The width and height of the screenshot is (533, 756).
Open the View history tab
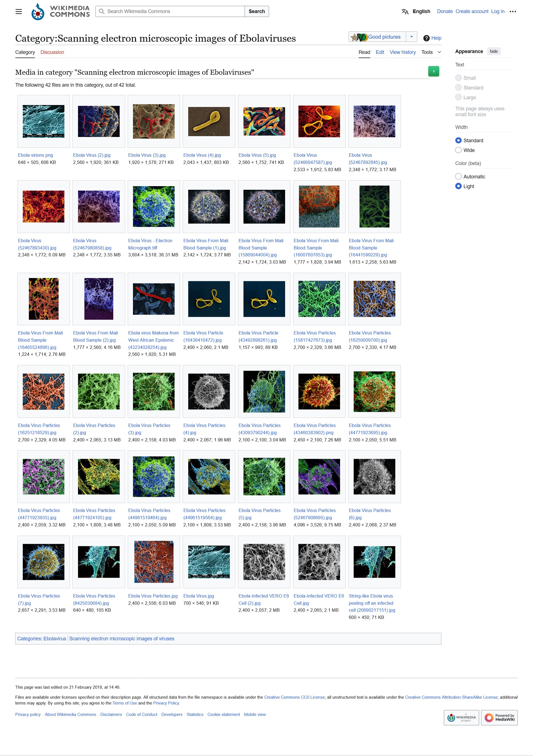click(x=402, y=52)
